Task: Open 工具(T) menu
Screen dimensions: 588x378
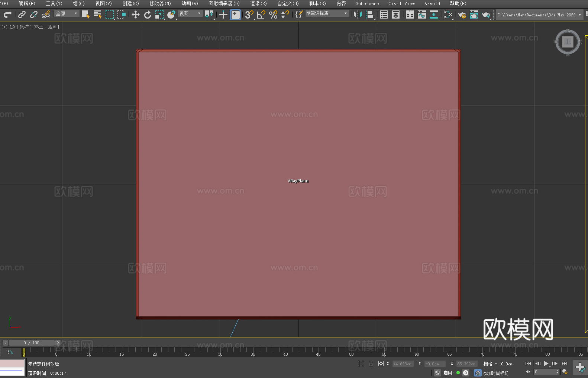Action: pos(54,3)
